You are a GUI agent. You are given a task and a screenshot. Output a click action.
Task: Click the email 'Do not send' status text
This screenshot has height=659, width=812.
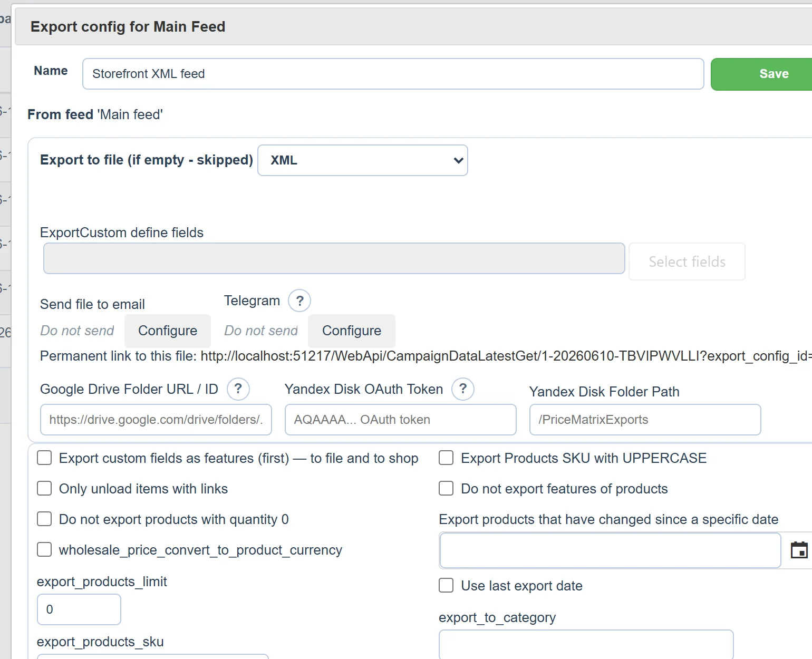pos(78,331)
